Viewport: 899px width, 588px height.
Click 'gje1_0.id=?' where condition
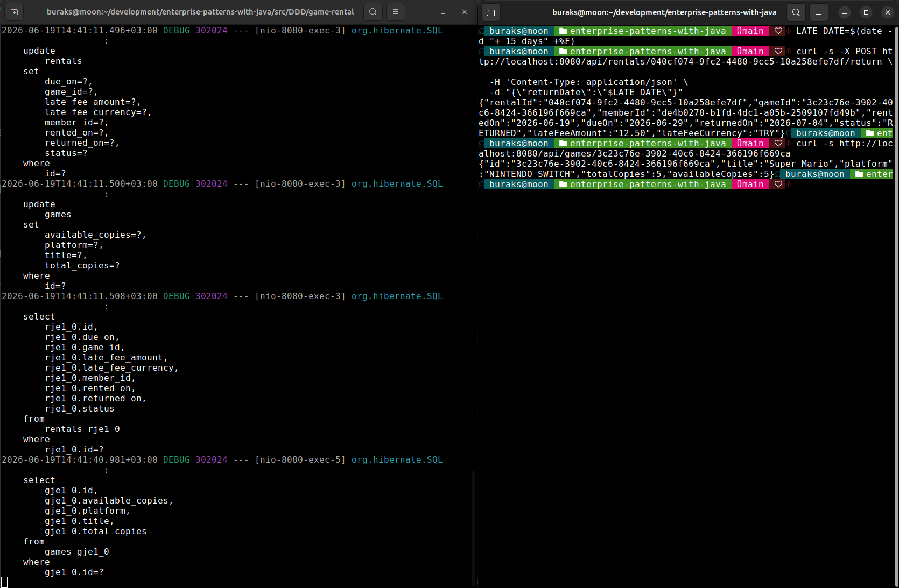click(x=74, y=572)
